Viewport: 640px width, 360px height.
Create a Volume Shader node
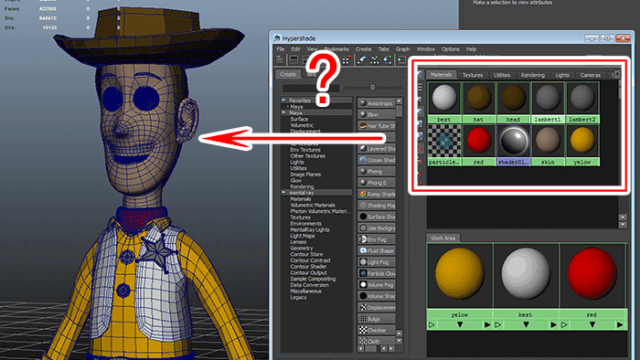tap(376, 296)
